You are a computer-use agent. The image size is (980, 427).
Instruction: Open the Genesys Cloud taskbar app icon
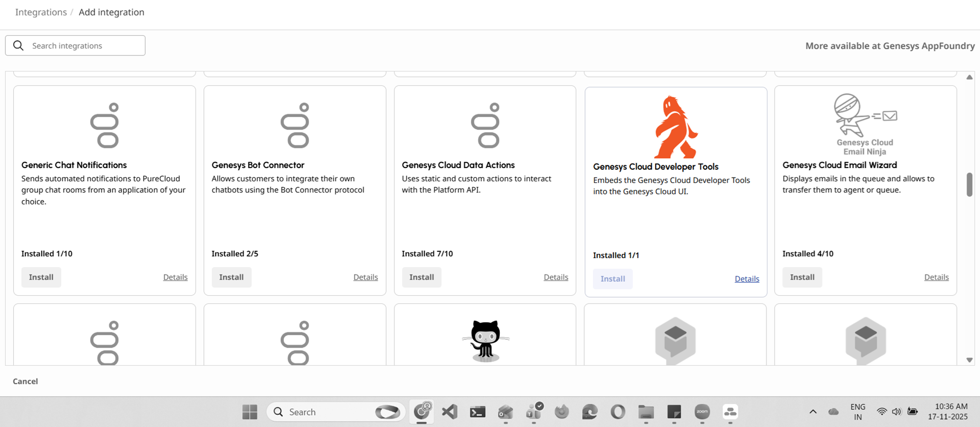coord(731,412)
